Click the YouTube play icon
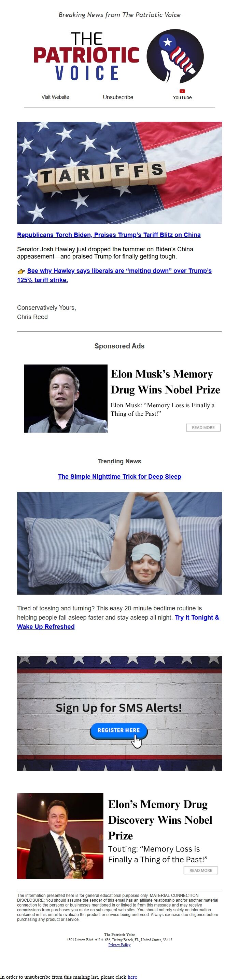 point(182,91)
